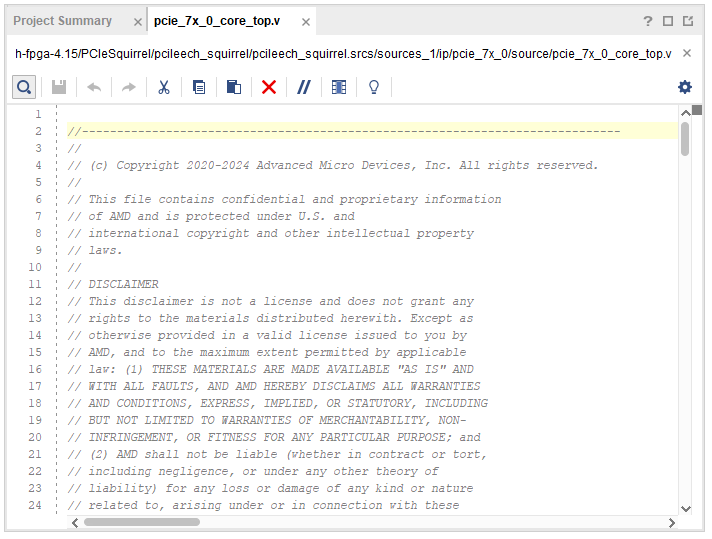Viewport: 712px width, 539px height.
Task: Copy selected text icon
Action: click(199, 87)
